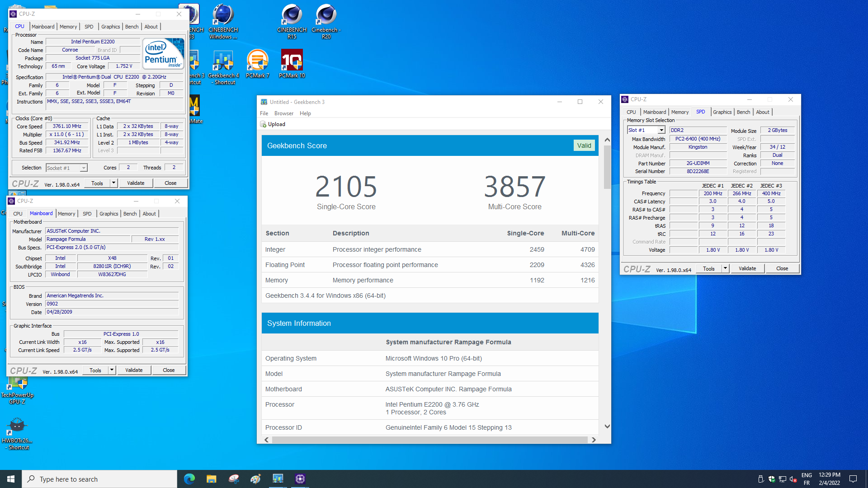Select the Memory performance row
The image size is (868, 488).
click(x=430, y=280)
